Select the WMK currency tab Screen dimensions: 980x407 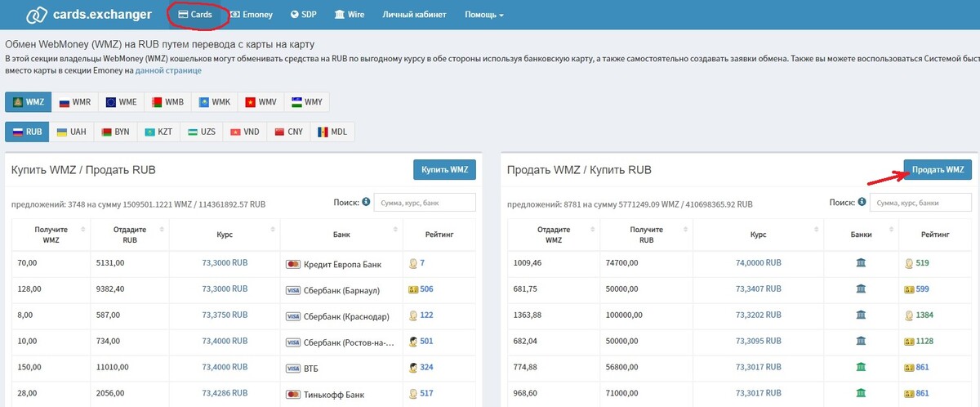[214, 103]
